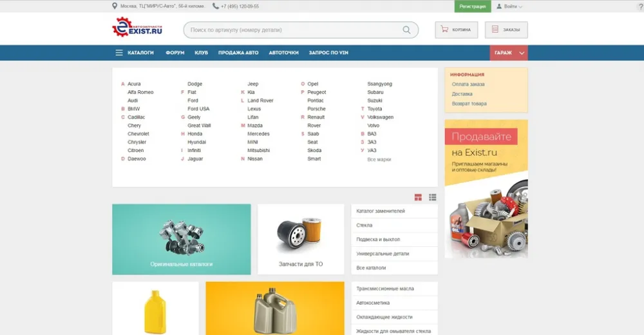Open the hamburger catalog menu icon

pos(119,53)
